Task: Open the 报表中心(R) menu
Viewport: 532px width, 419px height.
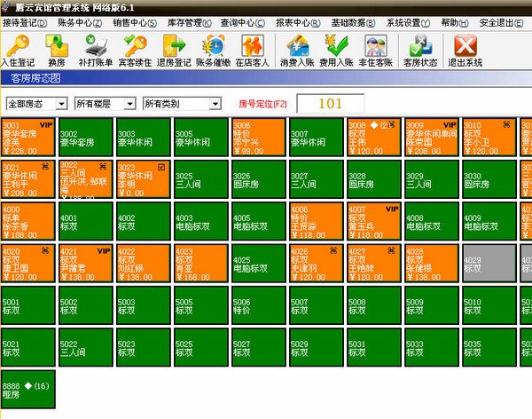Action: click(298, 23)
